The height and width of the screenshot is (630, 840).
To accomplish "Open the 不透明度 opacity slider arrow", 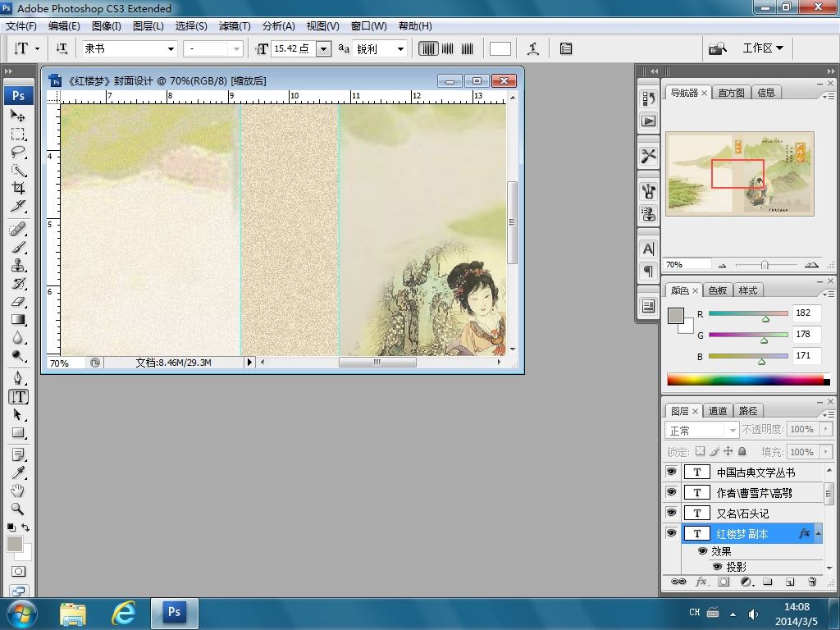I will [x=825, y=429].
